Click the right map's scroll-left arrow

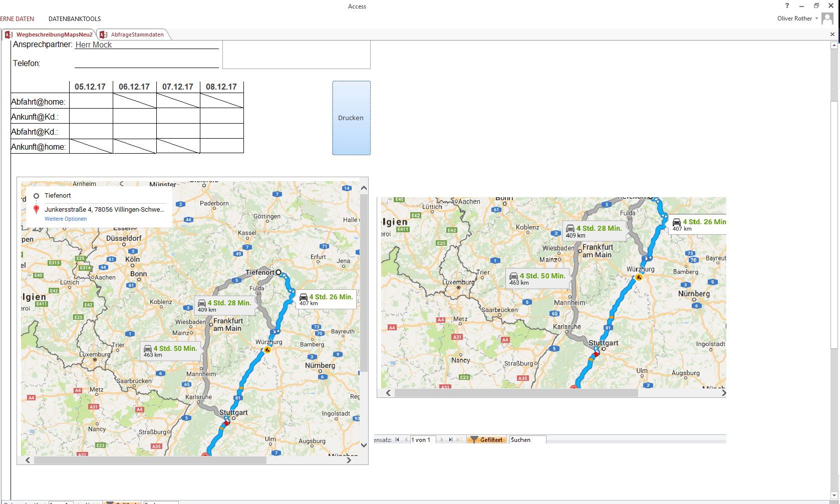tap(388, 393)
